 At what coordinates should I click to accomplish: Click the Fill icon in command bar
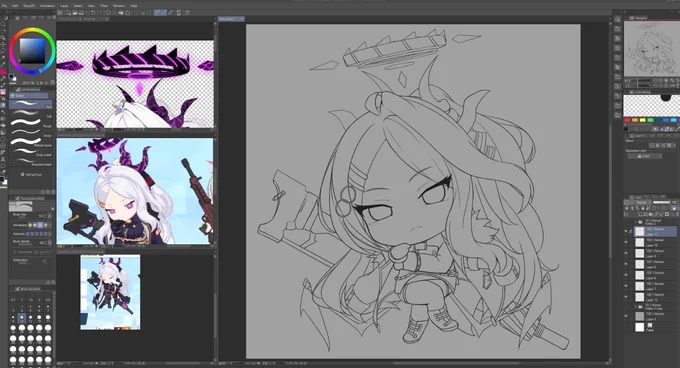121,13
